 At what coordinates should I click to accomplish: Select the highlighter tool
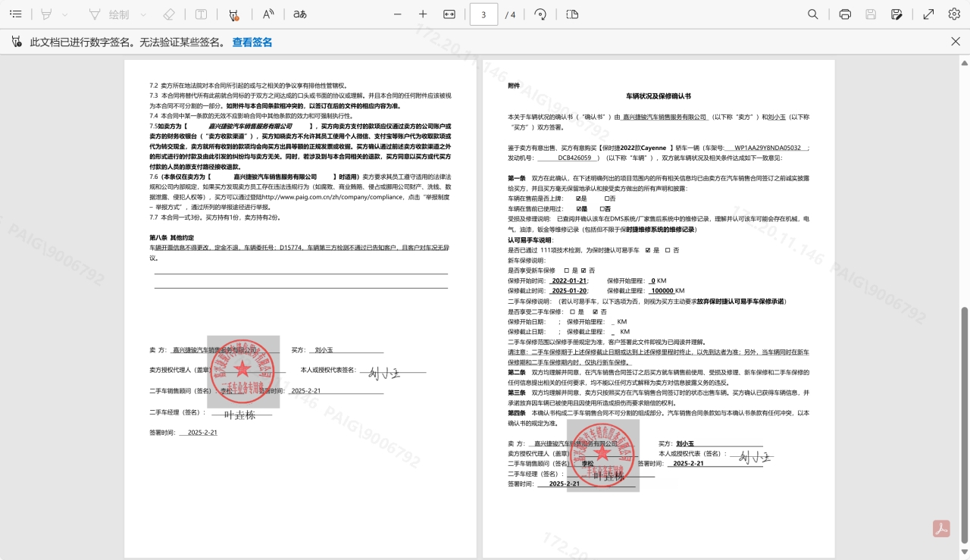[46, 14]
